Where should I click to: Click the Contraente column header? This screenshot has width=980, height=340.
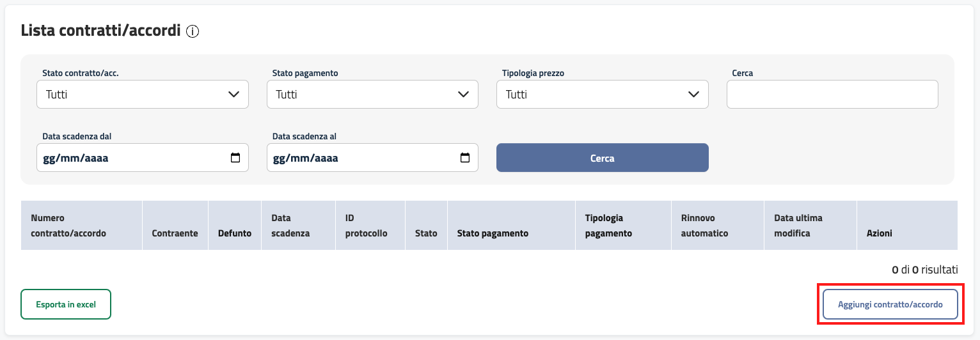coord(175,233)
